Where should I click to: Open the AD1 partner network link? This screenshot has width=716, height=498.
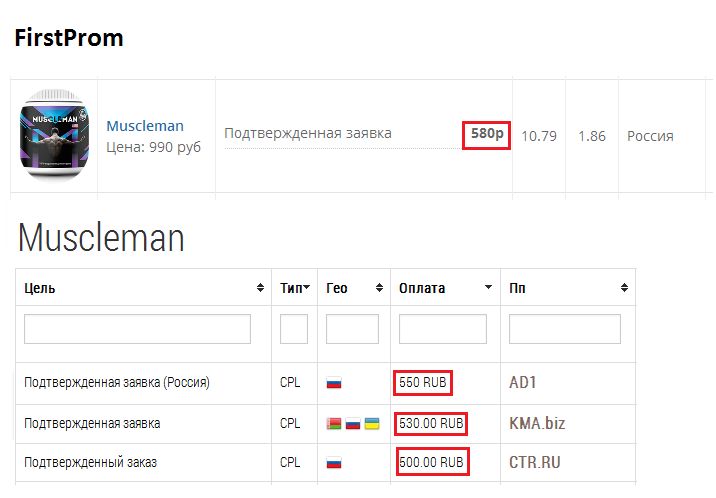[522, 383]
